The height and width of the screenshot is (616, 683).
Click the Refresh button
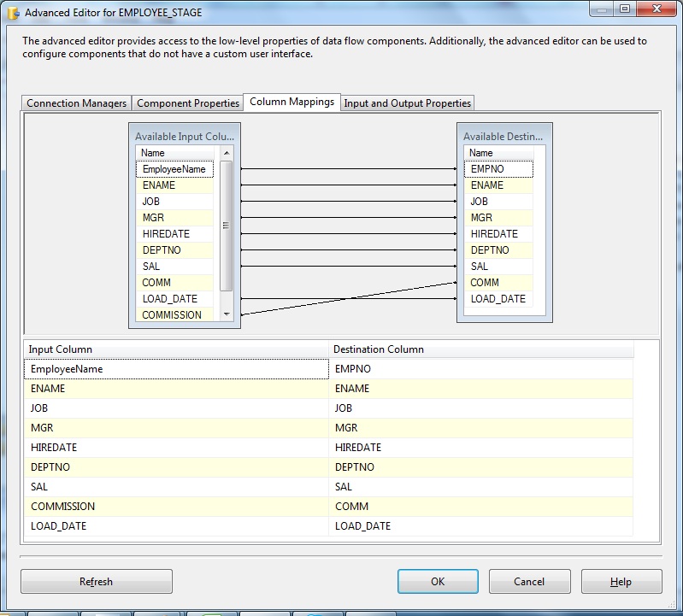(97, 582)
